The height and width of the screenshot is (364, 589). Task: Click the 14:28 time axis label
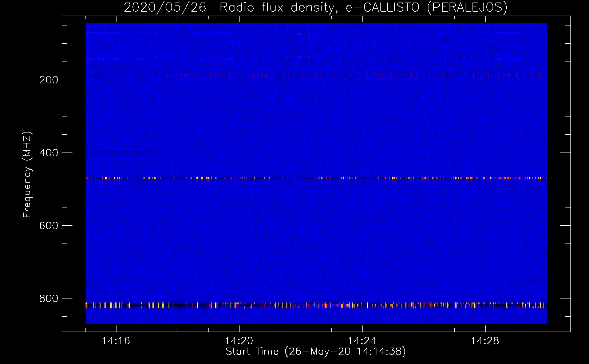pos(485,341)
